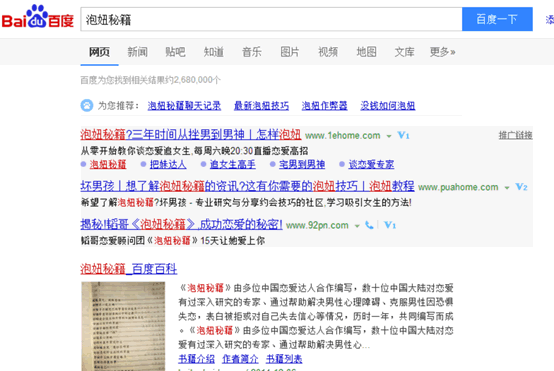Click the phone icon beside www.92pn.com
This screenshot has width=554, height=371.
click(x=369, y=225)
